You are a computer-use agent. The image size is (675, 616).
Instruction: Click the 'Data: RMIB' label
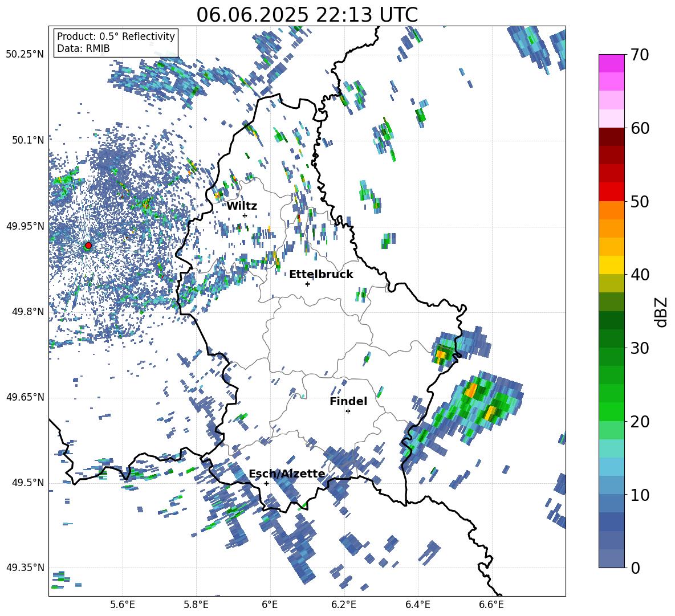click(x=83, y=48)
